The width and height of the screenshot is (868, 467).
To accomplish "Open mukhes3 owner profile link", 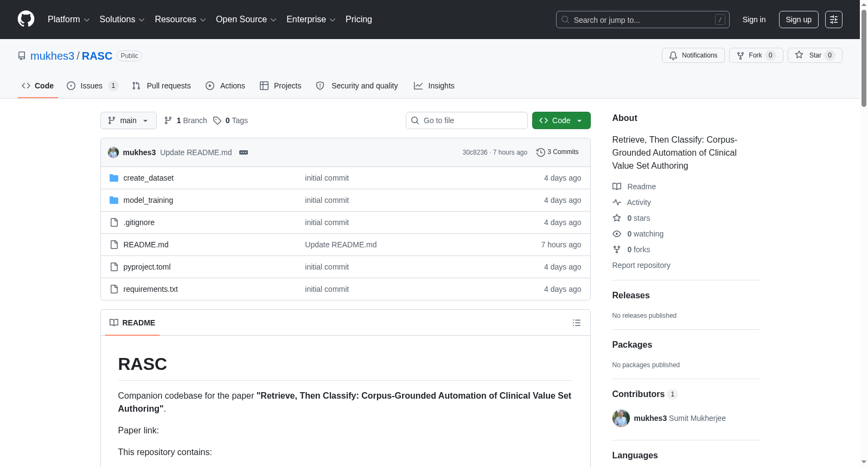I will click(52, 56).
